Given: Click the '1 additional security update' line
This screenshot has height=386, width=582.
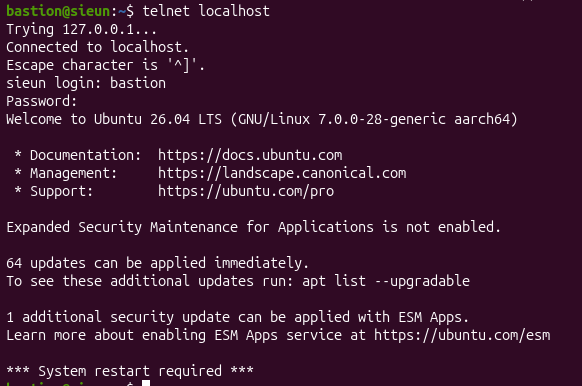Looking at the screenshot, I should pos(238,317).
